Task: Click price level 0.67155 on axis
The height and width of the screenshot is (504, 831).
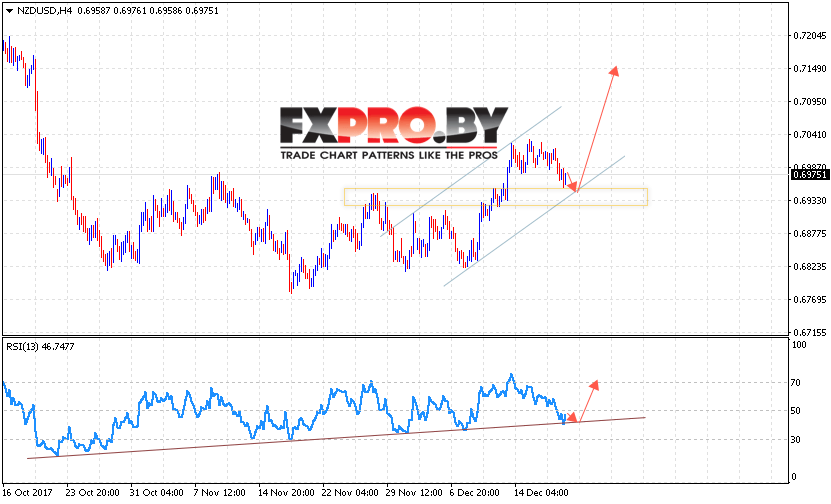Action: pyautogui.click(x=810, y=332)
